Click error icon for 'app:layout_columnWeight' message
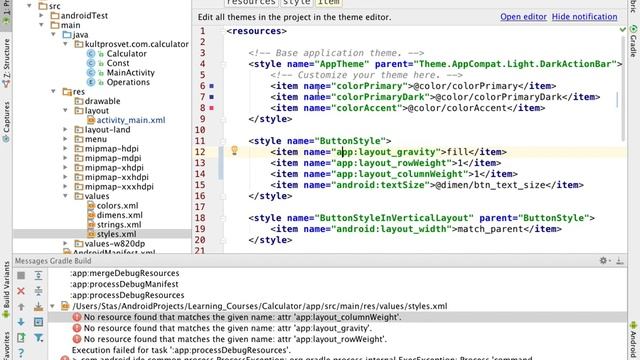Viewport: 640px width, 360px height. [77, 317]
